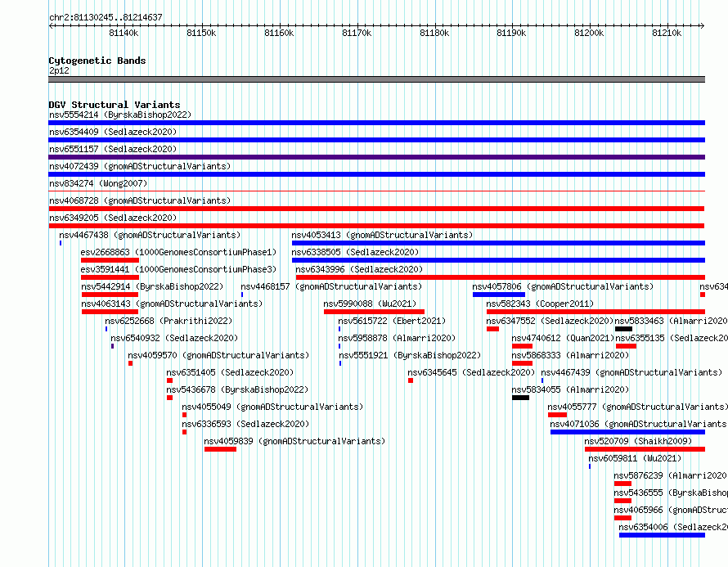Open variant nsv4468157 label
728x567 pixels.
331,286
